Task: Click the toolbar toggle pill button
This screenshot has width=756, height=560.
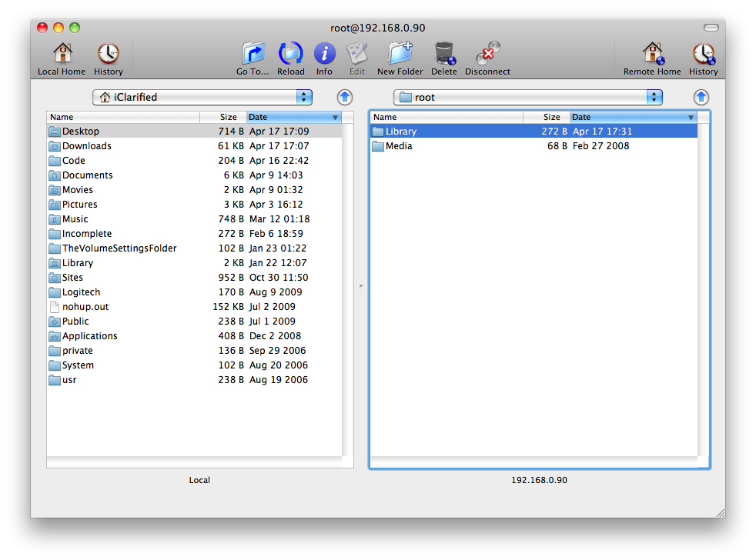Action: (x=711, y=28)
